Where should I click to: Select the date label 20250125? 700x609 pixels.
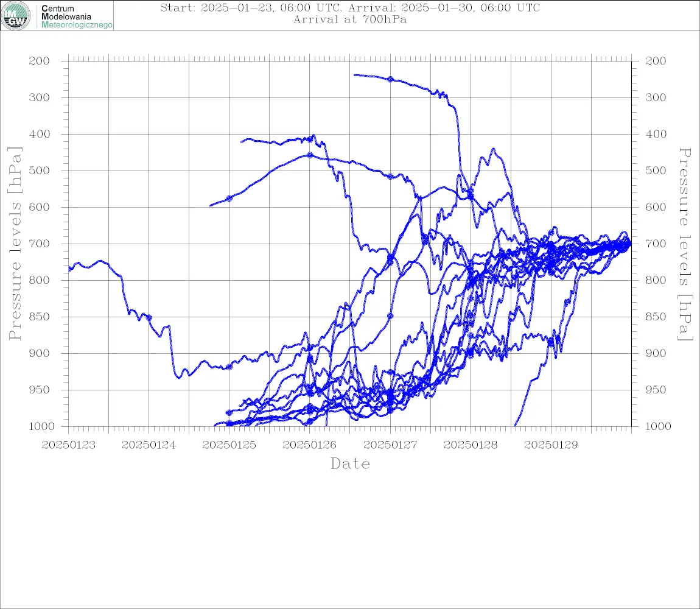[x=229, y=445]
